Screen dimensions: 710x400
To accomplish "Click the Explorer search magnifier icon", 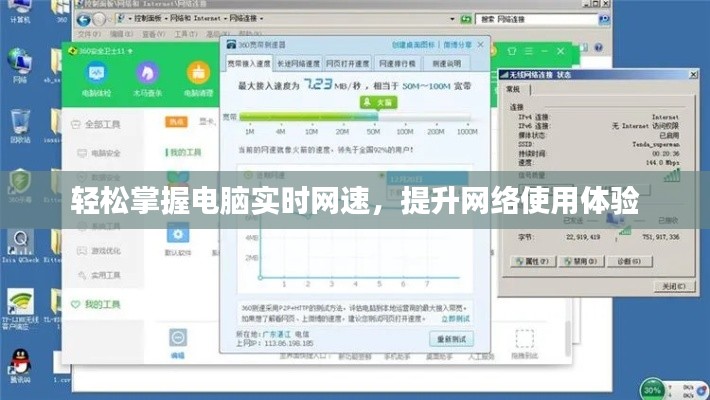I will click(604, 19).
